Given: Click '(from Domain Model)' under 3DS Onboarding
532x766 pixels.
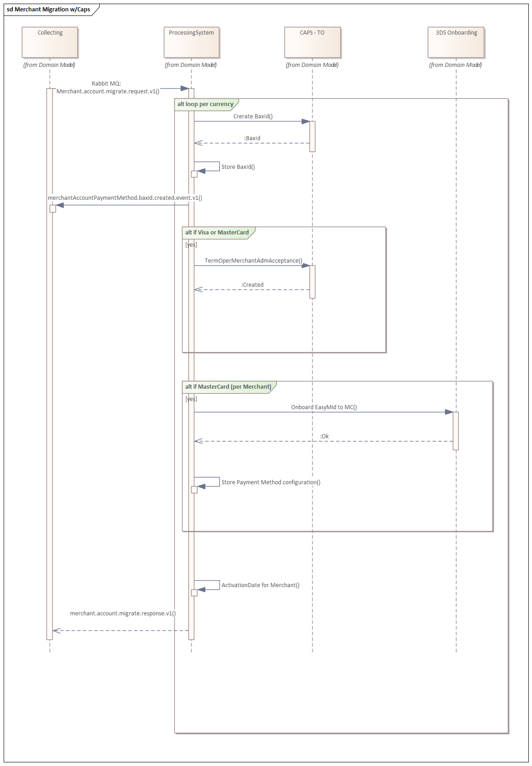Looking at the screenshot, I should (456, 65).
